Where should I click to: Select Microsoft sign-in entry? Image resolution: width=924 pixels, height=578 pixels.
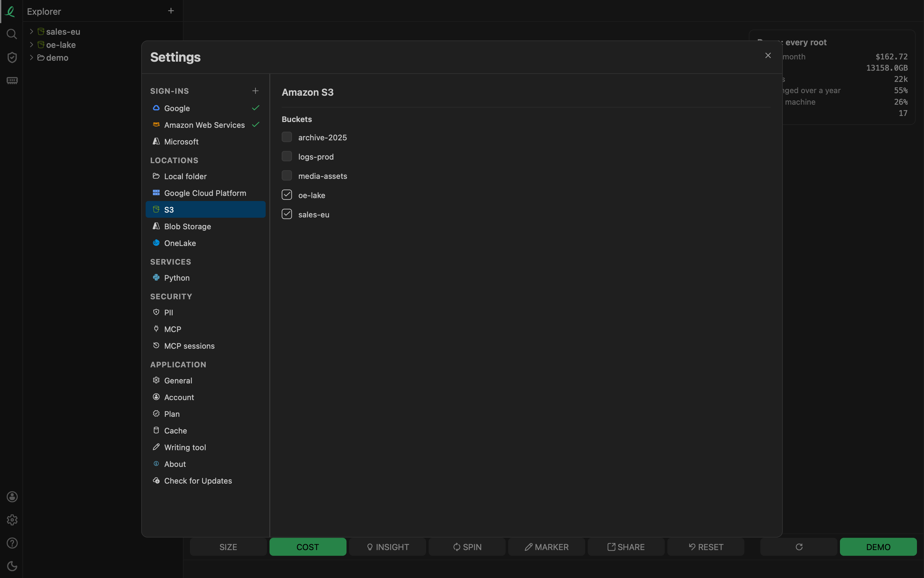pos(205,141)
